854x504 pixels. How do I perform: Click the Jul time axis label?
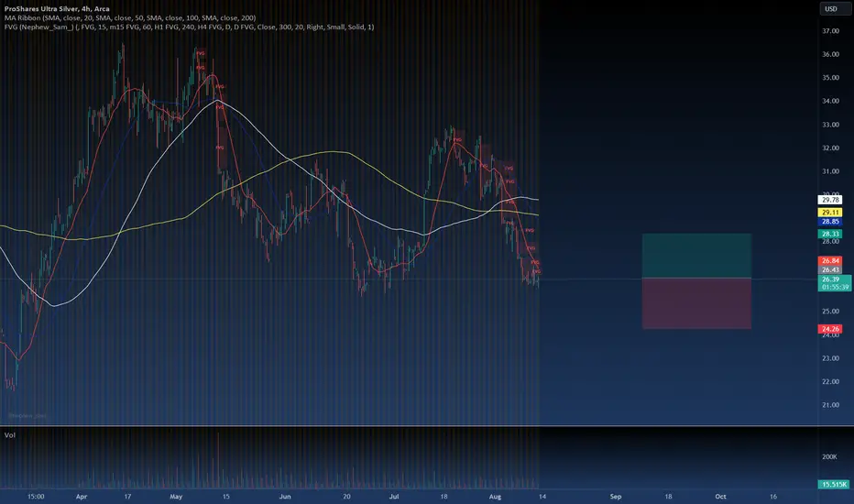click(x=394, y=497)
